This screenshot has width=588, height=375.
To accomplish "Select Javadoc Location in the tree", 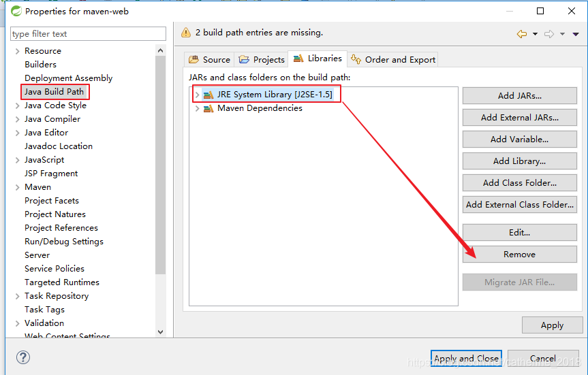I will (59, 146).
